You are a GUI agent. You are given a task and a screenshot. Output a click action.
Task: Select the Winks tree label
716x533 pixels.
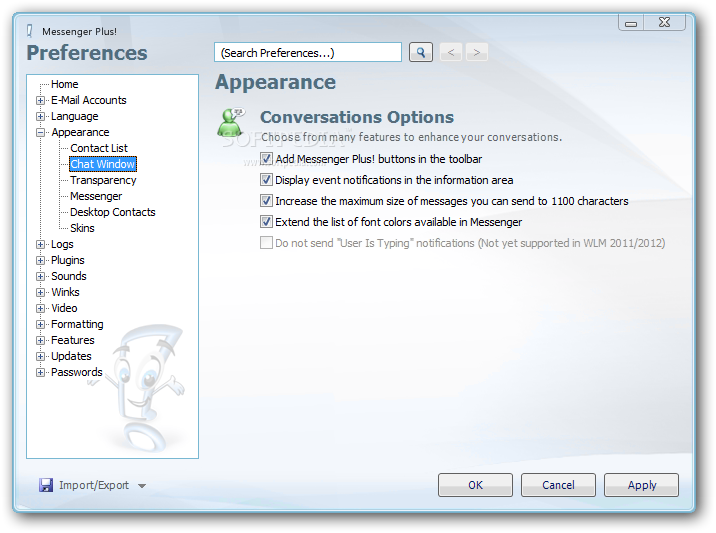(65, 292)
